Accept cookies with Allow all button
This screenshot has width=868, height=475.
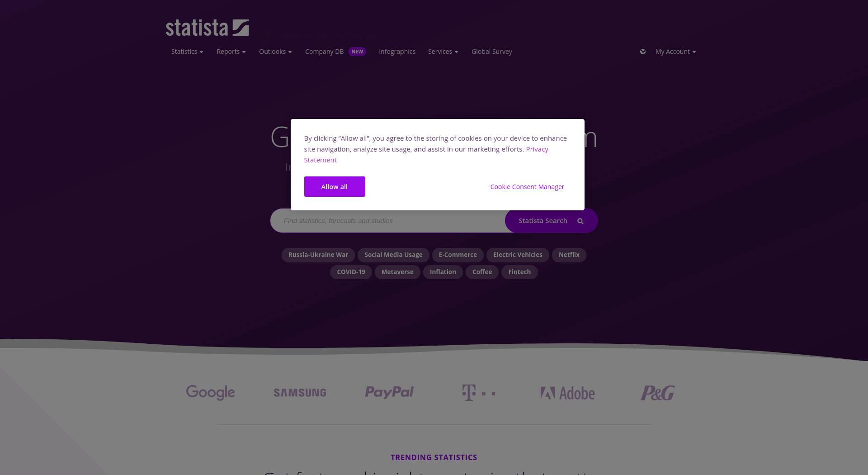335,186
